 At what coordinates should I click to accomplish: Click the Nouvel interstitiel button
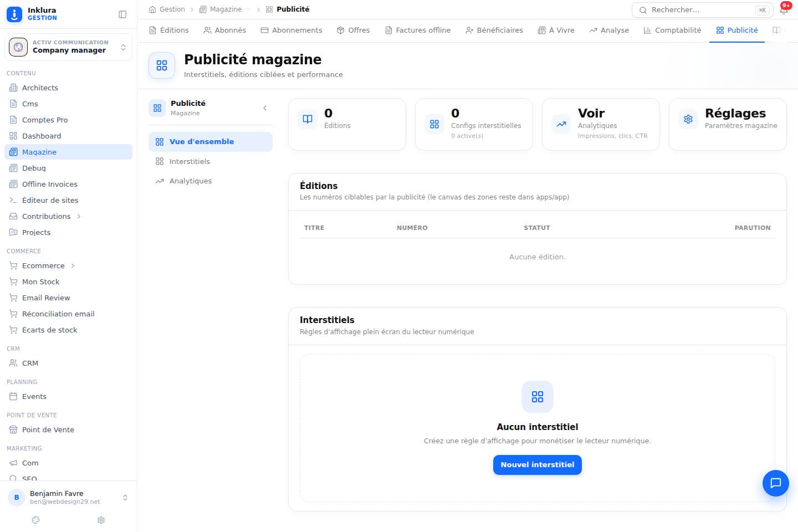point(538,465)
